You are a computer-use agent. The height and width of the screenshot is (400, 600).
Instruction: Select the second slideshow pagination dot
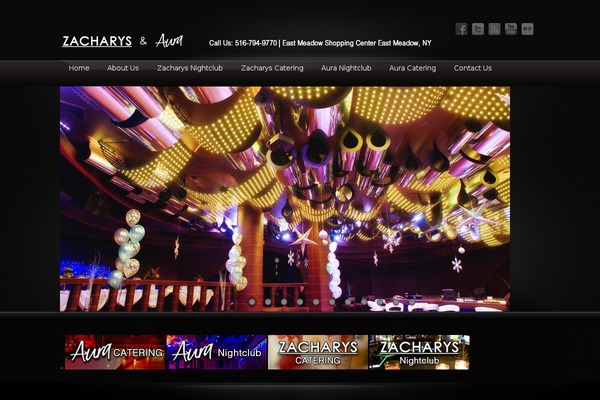(x=268, y=302)
